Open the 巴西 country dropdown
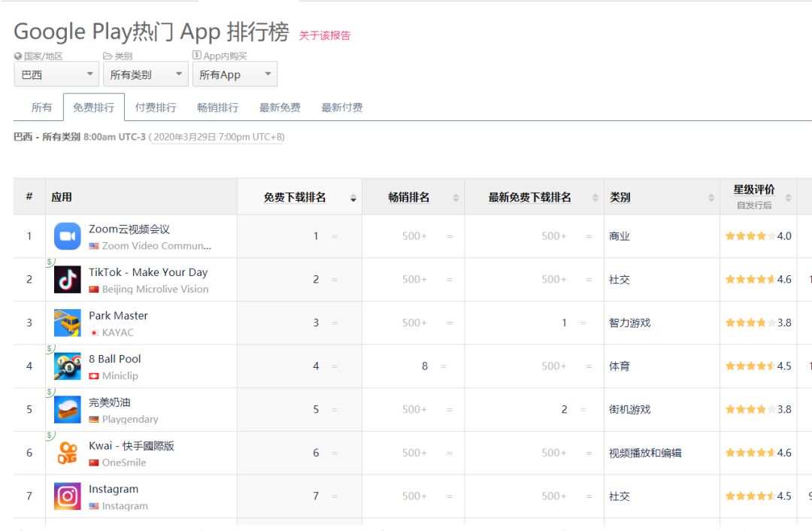Image resolution: width=812 pixels, height=531 pixels. 56,74
